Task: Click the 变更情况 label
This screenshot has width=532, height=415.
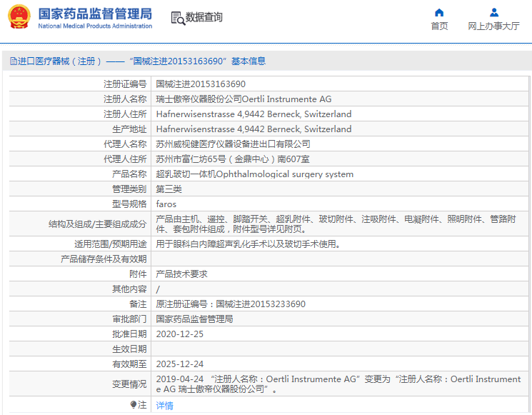Action: pos(129,384)
